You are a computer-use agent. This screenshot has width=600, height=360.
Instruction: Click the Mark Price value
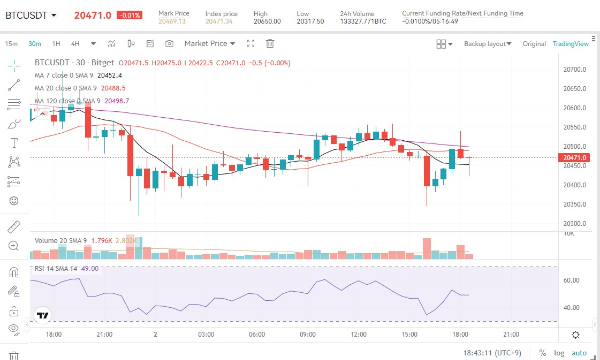[172, 21]
